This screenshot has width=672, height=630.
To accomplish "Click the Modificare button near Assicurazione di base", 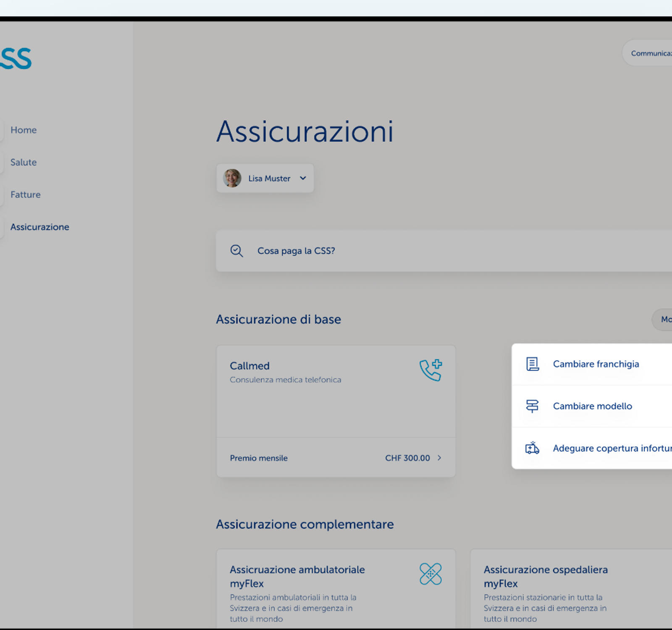I will (666, 320).
